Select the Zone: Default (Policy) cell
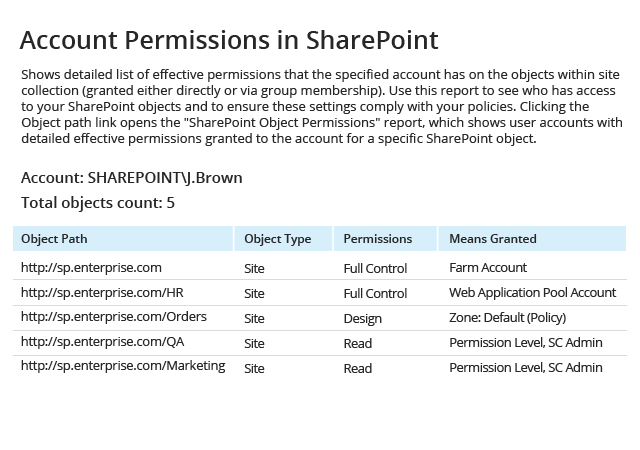640x450 pixels. [x=508, y=318]
